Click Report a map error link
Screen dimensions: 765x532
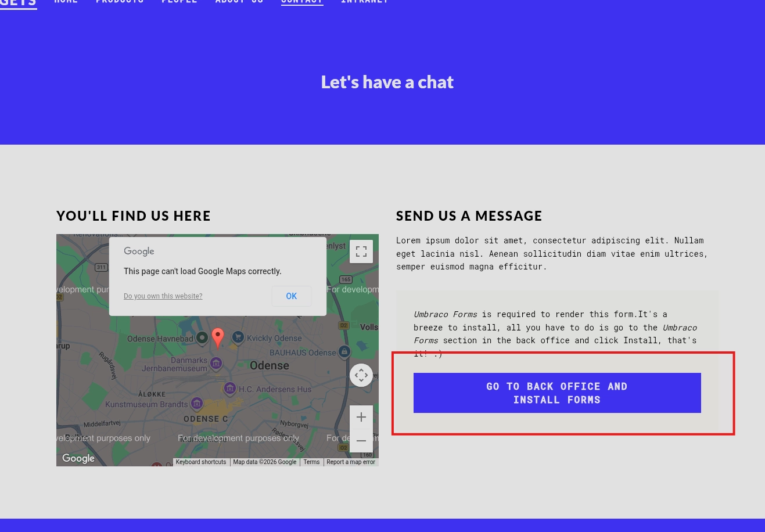(x=351, y=462)
